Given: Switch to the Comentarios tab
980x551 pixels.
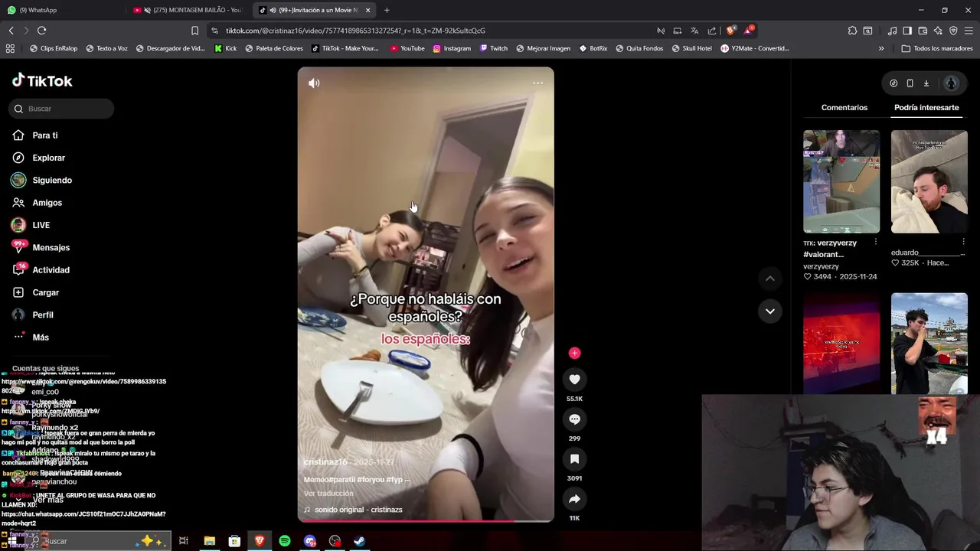Looking at the screenshot, I should (844, 108).
